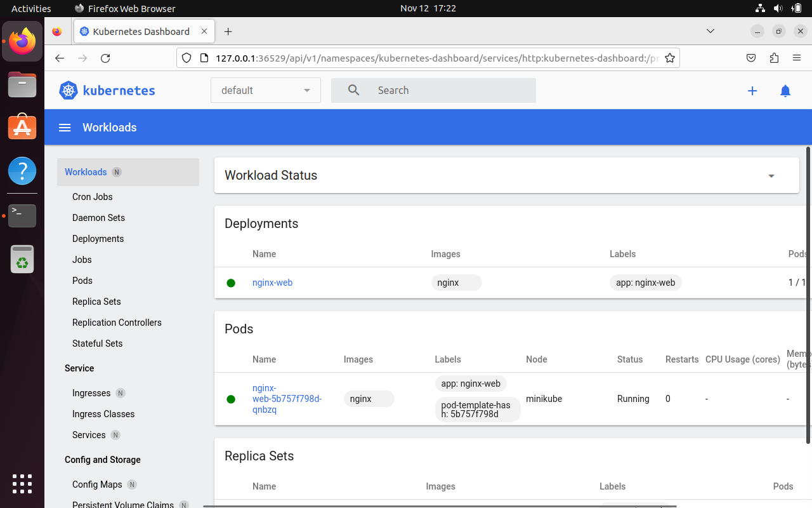
Task: Click the shield tracking-protection icon
Action: (x=187, y=58)
